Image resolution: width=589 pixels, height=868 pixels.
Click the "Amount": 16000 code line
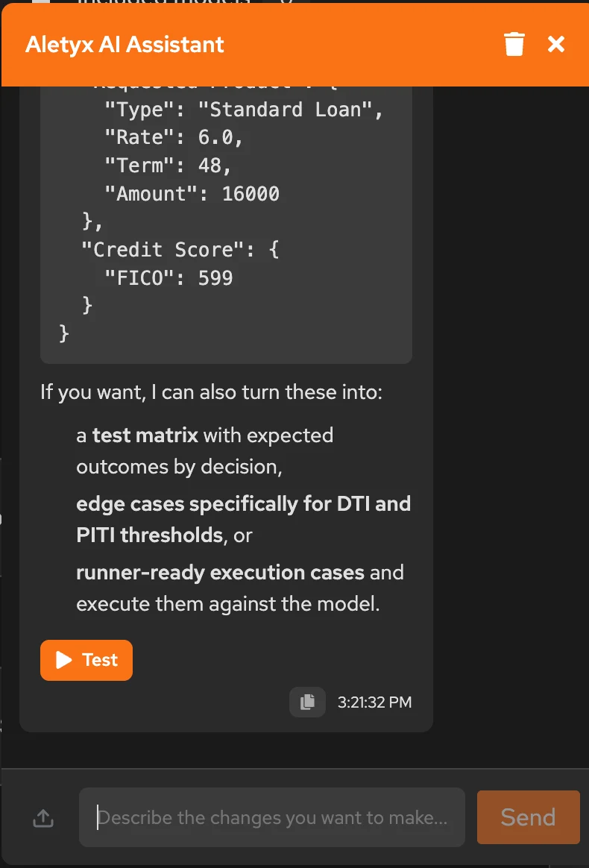click(x=192, y=193)
